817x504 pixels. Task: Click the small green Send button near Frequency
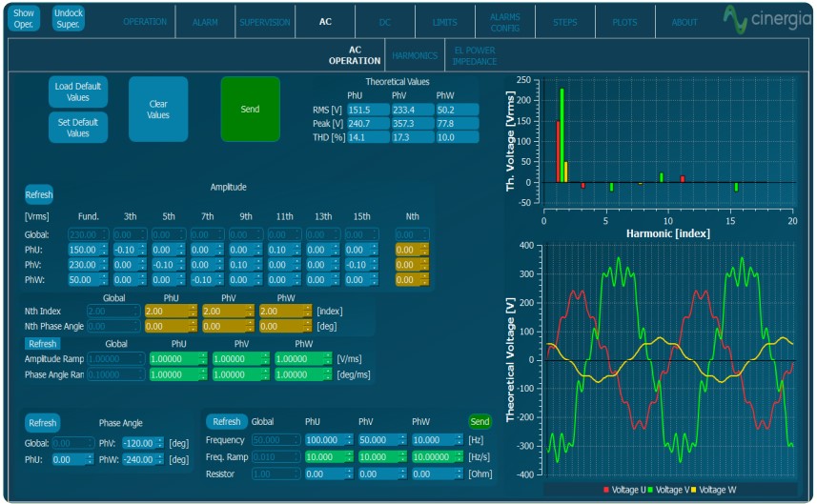coord(480,421)
